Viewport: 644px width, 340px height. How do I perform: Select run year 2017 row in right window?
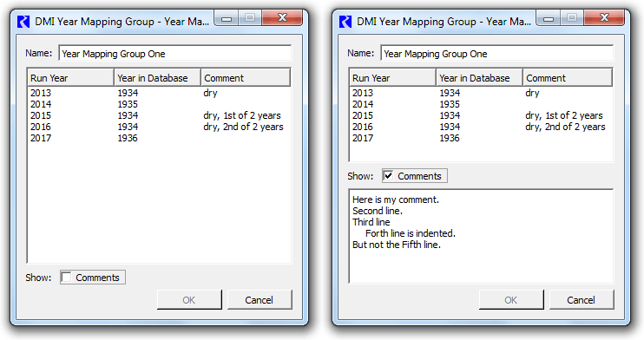(481, 138)
